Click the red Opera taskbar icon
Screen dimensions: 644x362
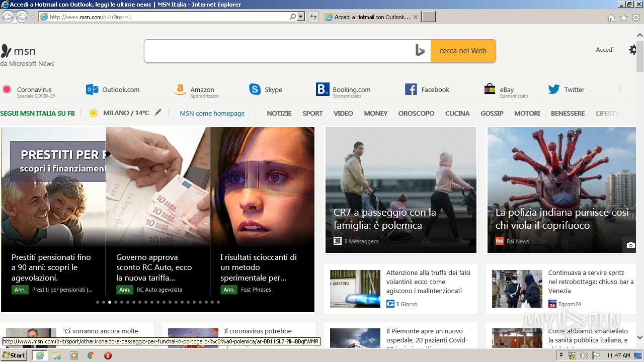pos(108,355)
